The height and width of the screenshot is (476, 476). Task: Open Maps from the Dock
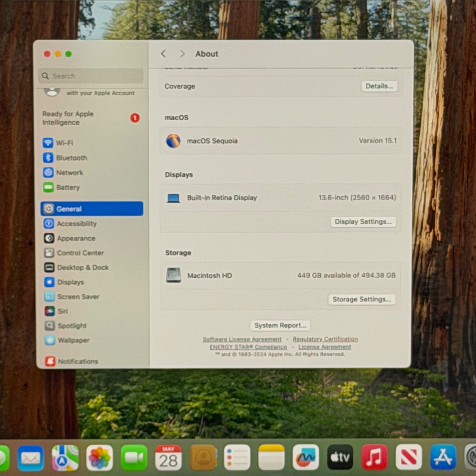65,458
